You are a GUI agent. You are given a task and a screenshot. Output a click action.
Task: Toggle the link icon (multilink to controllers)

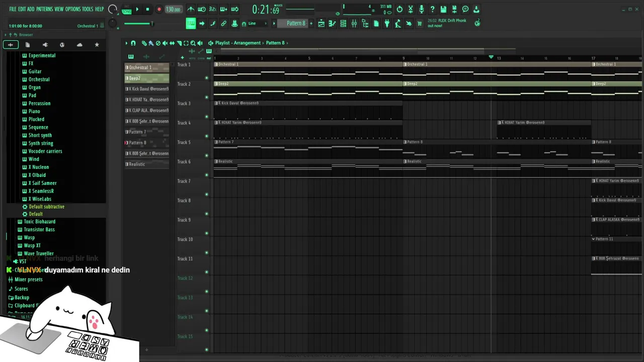tap(223, 23)
